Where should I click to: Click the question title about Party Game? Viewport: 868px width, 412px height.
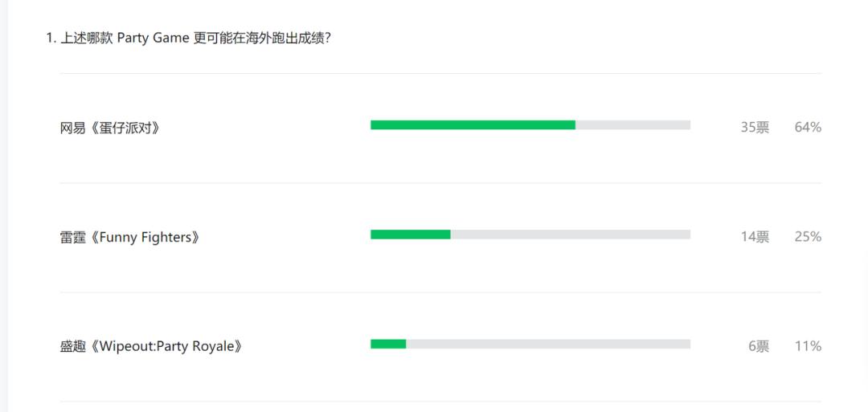(x=189, y=39)
